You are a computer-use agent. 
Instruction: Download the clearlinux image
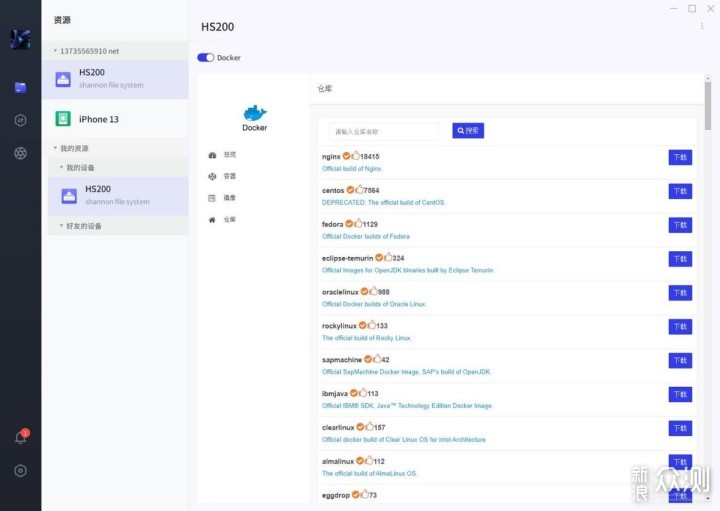[680, 428]
